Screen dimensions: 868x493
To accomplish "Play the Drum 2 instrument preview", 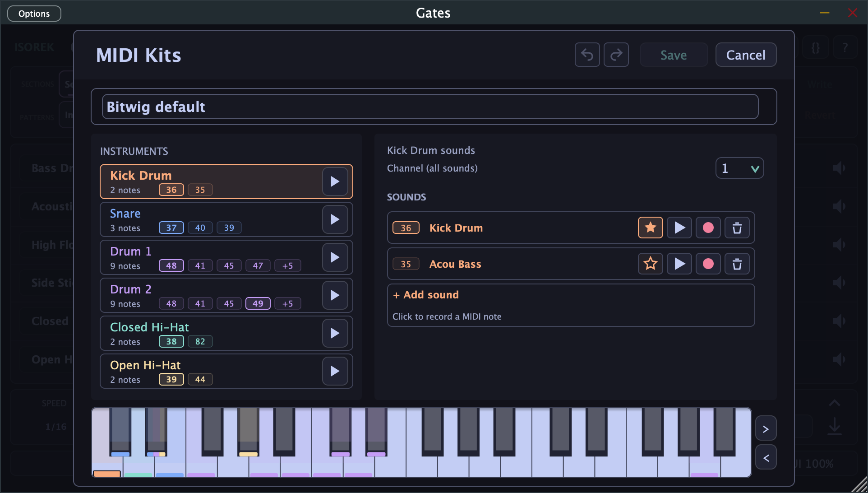I will pos(335,295).
